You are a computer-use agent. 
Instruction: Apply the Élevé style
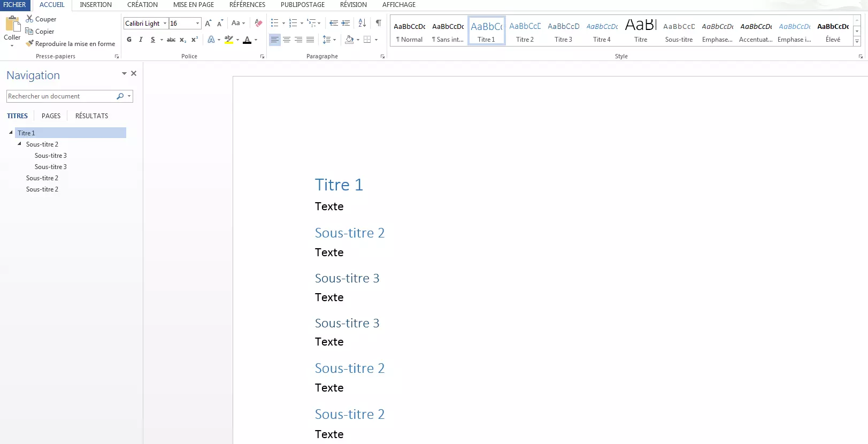833,31
